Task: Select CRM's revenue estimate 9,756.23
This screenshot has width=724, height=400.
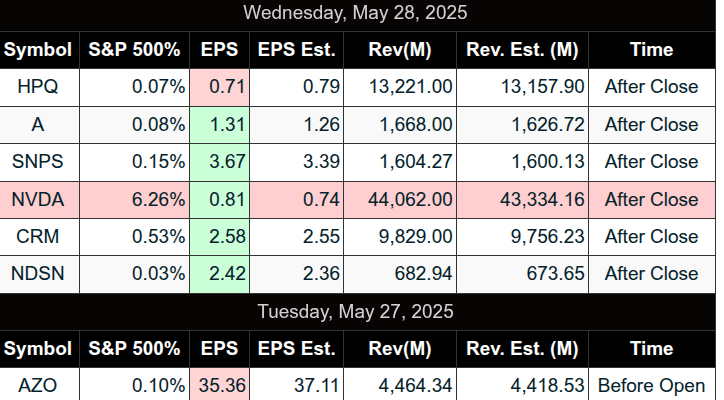Action: click(x=522, y=237)
